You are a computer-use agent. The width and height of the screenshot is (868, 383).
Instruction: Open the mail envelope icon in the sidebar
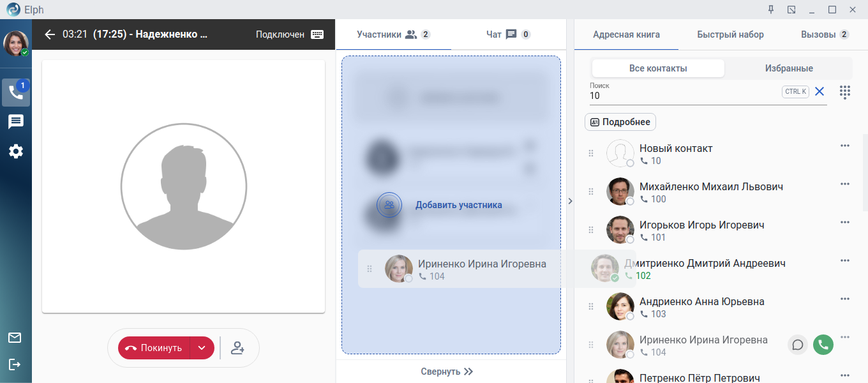tap(15, 338)
